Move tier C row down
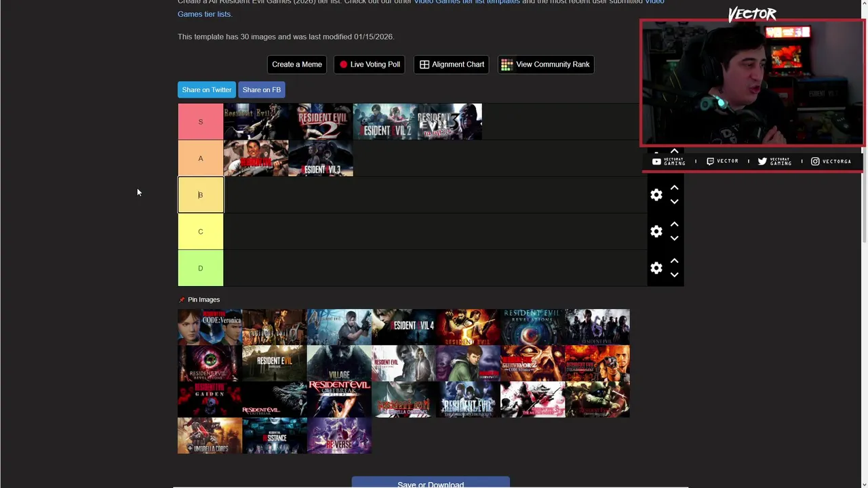The image size is (868, 488). point(674,238)
